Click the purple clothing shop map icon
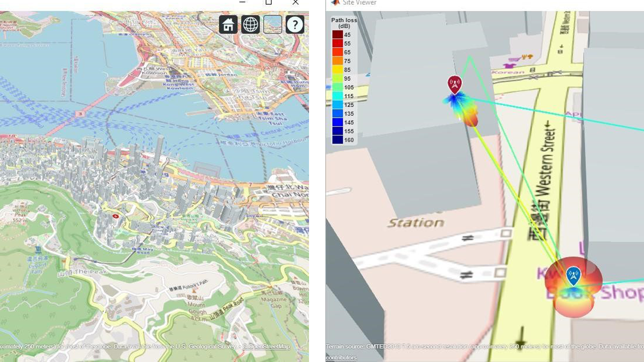The height and width of the screenshot is (362, 644). (509, 65)
